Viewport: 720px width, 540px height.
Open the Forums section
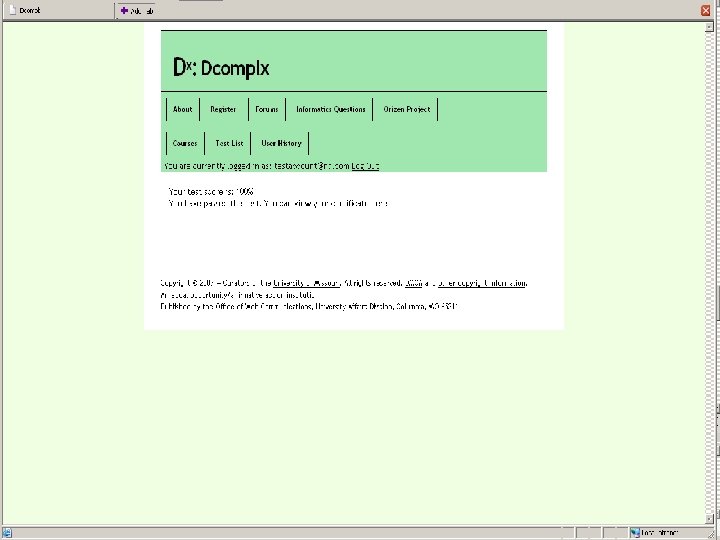[x=267, y=109]
